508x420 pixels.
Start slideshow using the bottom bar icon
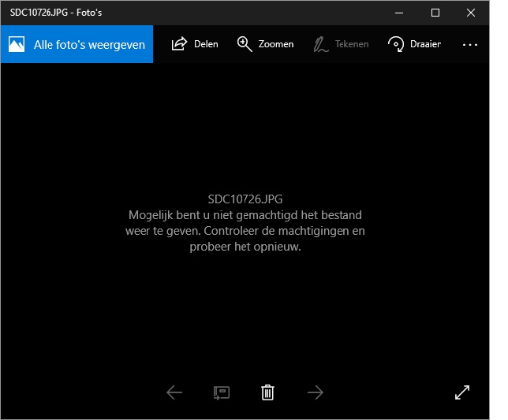221,392
